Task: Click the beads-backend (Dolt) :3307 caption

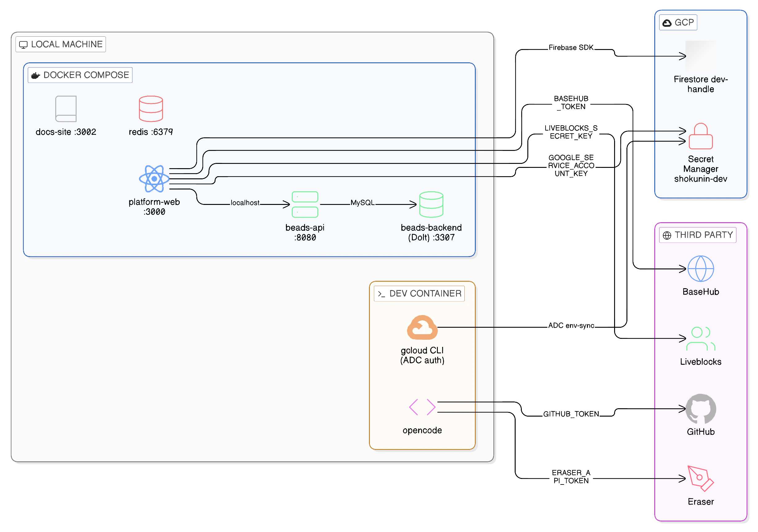Action: point(431,233)
